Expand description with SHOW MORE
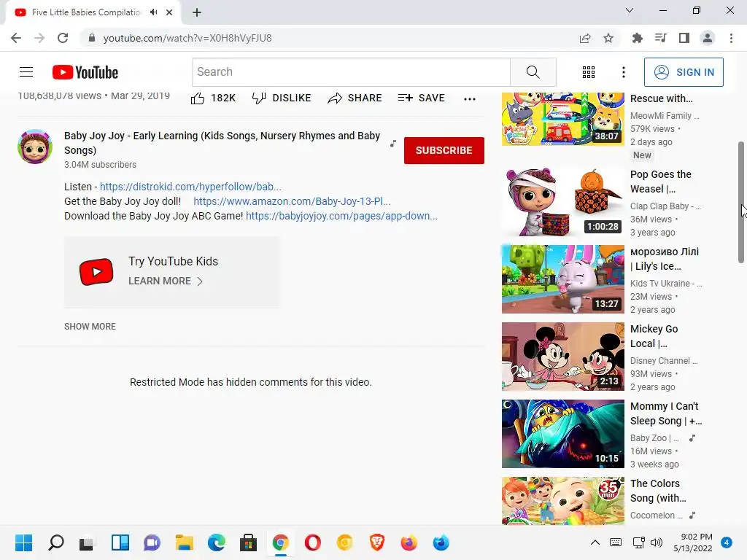This screenshot has width=747, height=560. click(90, 327)
